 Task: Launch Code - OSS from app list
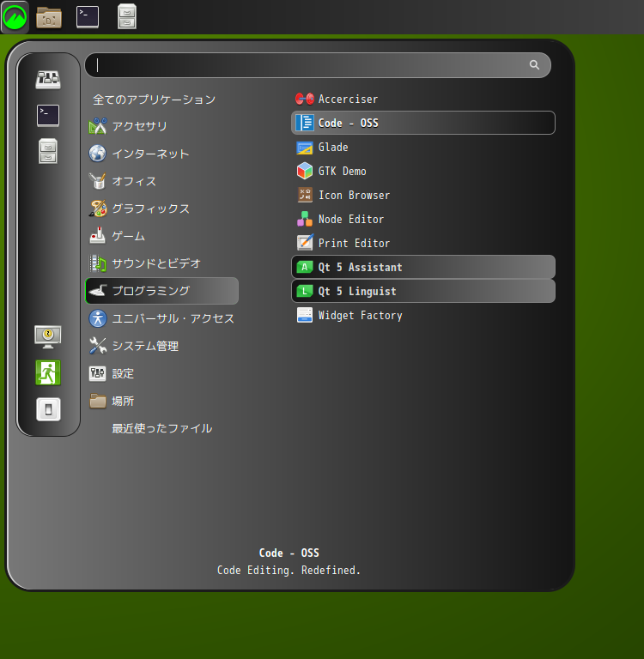(x=423, y=124)
